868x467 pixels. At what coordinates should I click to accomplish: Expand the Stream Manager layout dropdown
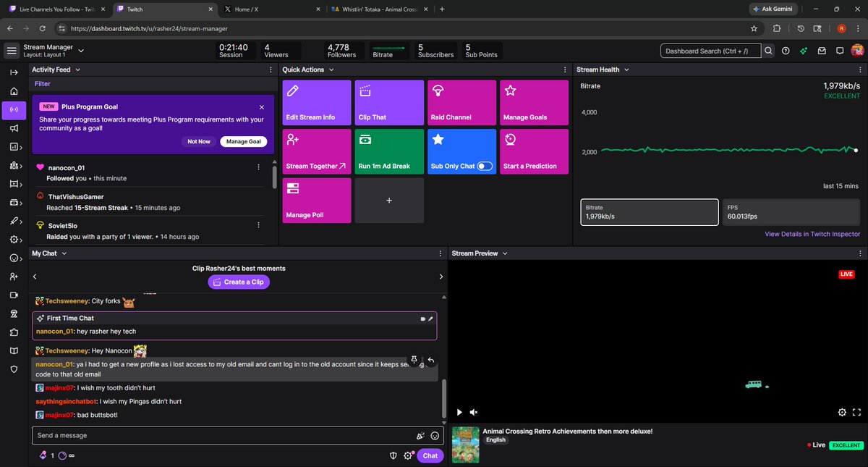[81, 51]
